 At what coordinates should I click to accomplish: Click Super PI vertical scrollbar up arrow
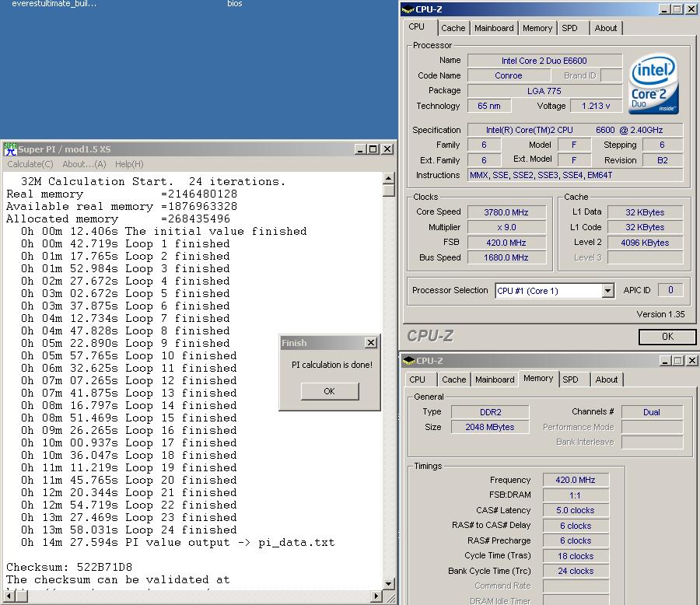coord(389,178)
